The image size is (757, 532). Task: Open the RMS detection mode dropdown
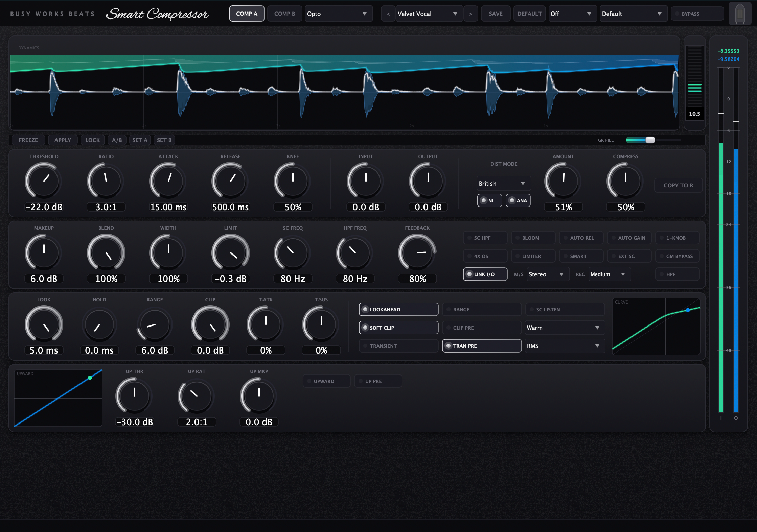tap(564, 346)
